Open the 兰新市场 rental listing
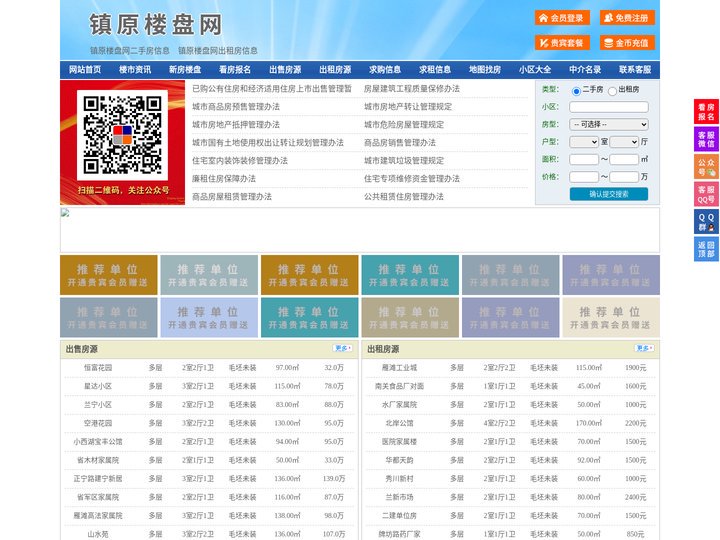This screenshot has height=540, width=720. coord(399,497)
